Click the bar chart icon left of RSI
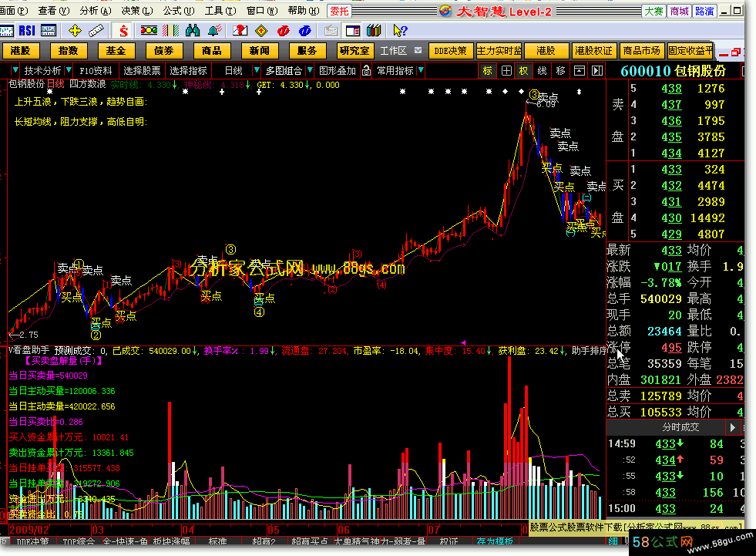 [6, 31]
